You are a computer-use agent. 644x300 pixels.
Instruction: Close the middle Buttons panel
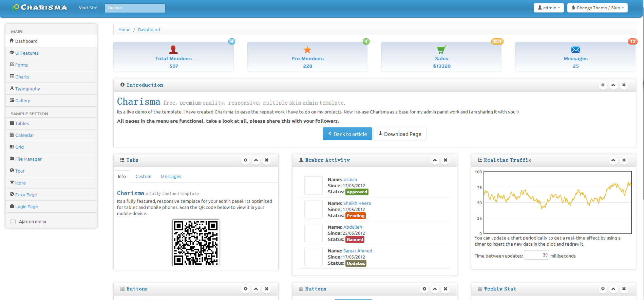446,289
